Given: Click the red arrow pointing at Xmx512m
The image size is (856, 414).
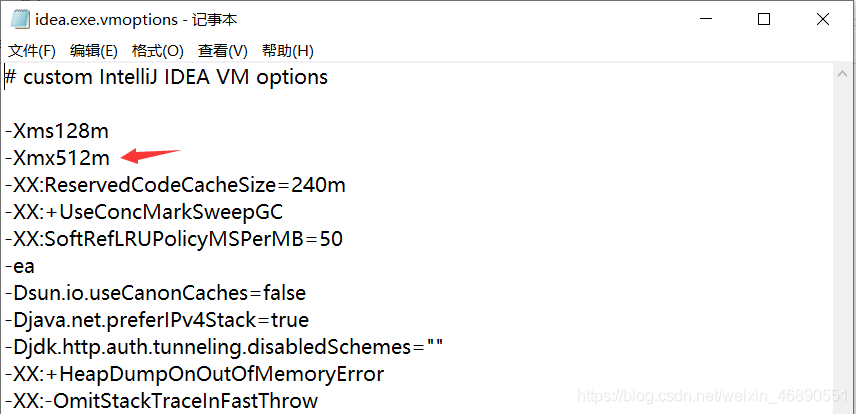Looking at the screenshot, I should coord(150,156).
